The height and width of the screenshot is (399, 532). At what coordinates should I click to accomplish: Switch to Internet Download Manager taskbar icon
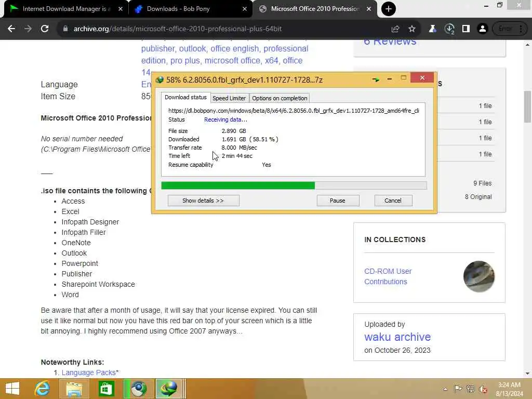click(x=170, y=389)
